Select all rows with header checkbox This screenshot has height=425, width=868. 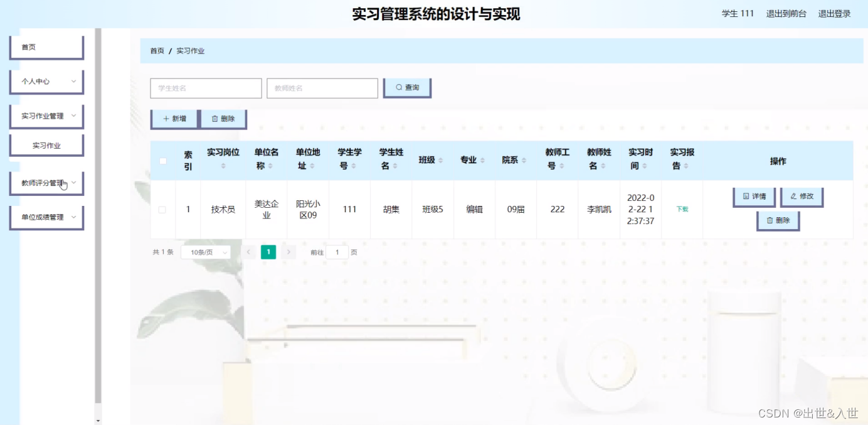click(x=163, y=161)
